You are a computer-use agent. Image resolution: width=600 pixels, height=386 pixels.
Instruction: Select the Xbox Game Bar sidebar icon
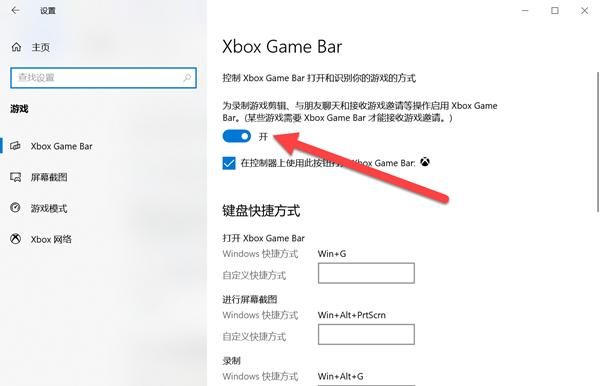coord(15,146)
